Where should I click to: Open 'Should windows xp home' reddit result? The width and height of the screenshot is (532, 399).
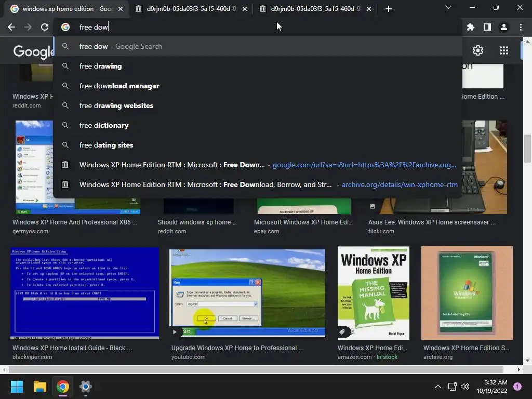click(197, 222)
